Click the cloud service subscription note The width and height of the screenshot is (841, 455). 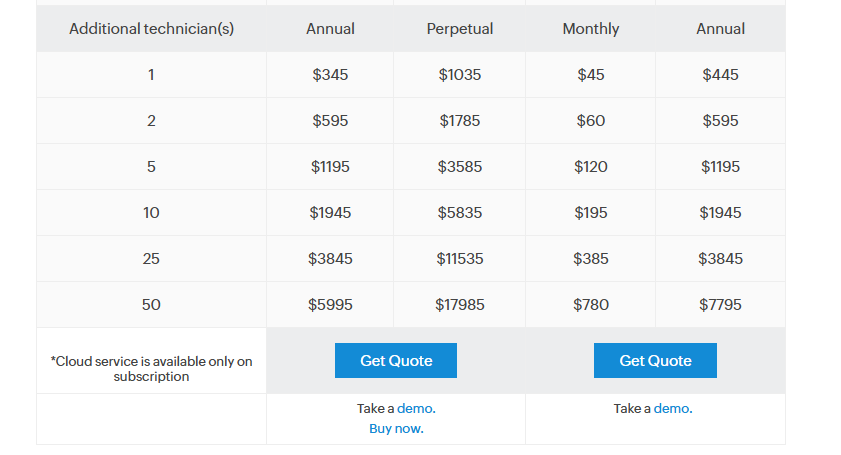tap(151, 369)
